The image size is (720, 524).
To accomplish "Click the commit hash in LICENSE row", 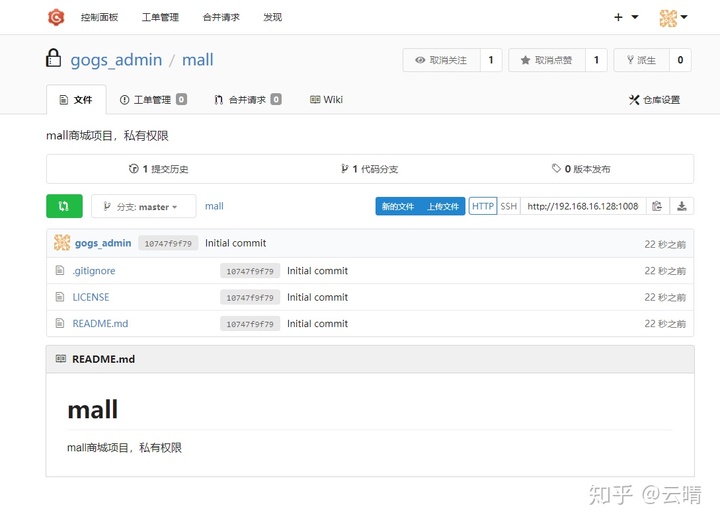I will click(250, 298).
